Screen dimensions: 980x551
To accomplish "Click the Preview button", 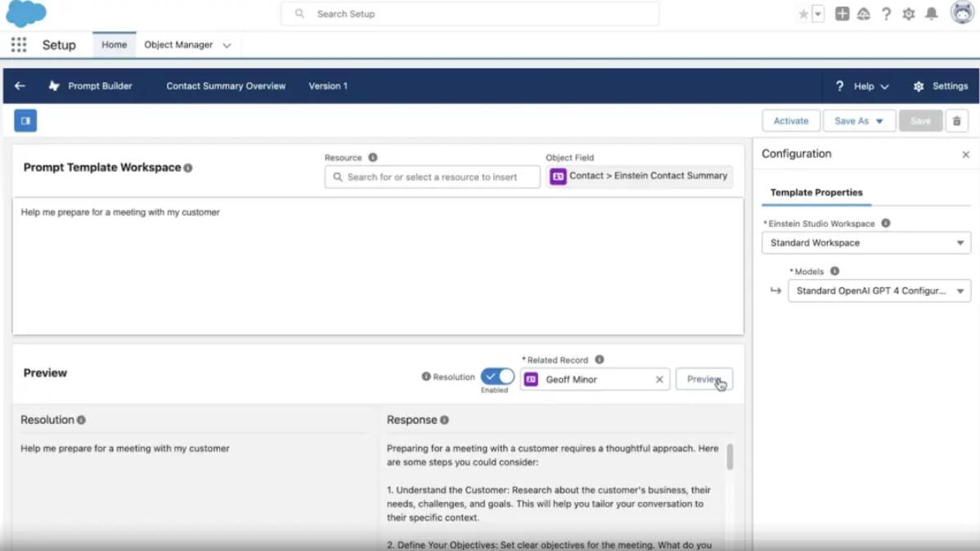I will click(x=704, y=380).
